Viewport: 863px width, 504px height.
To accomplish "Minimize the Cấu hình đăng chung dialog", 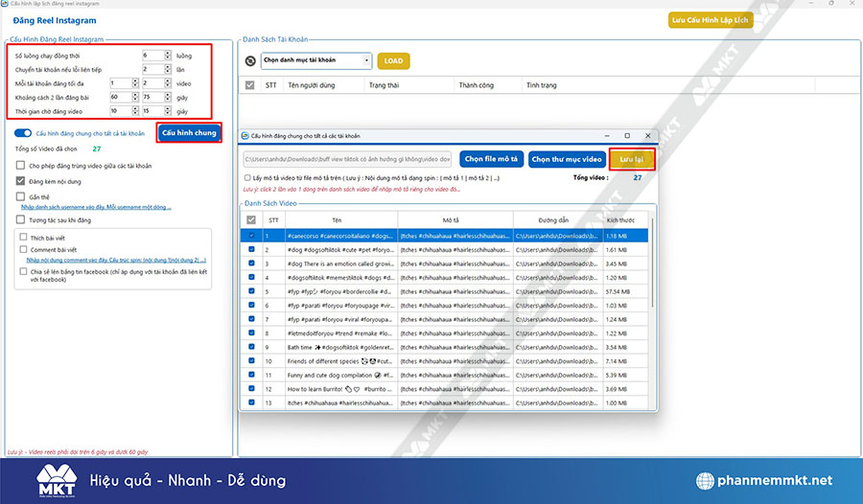I will pos(607,135).
